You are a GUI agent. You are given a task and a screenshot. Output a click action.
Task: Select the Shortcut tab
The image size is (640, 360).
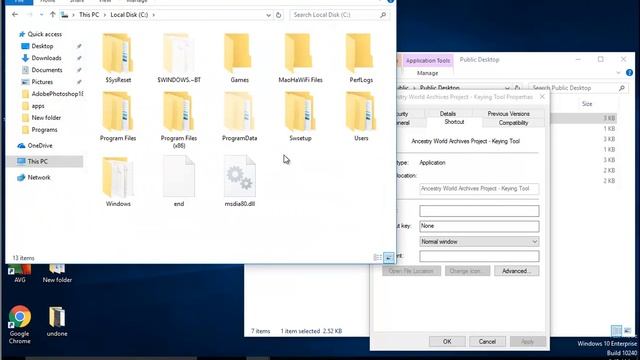[x=454, y=122]
